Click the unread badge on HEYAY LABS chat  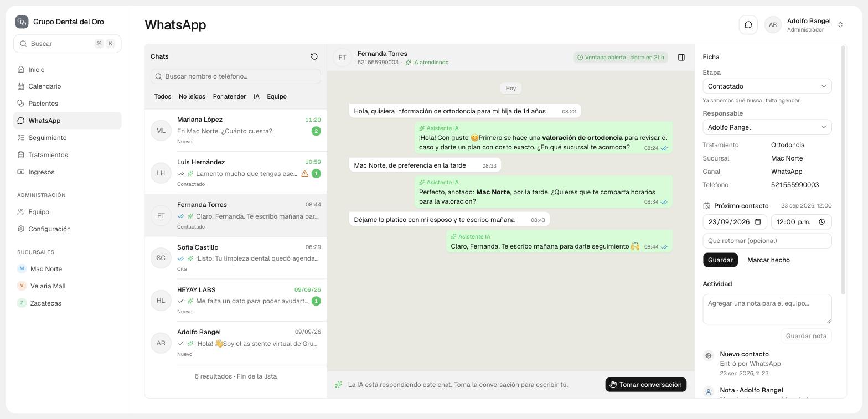coord(316,301)
